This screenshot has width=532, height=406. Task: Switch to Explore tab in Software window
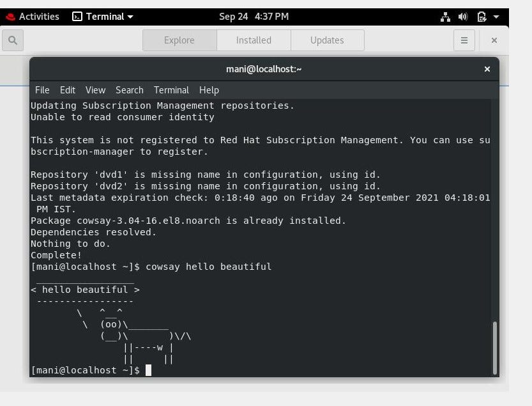(179, 40)
